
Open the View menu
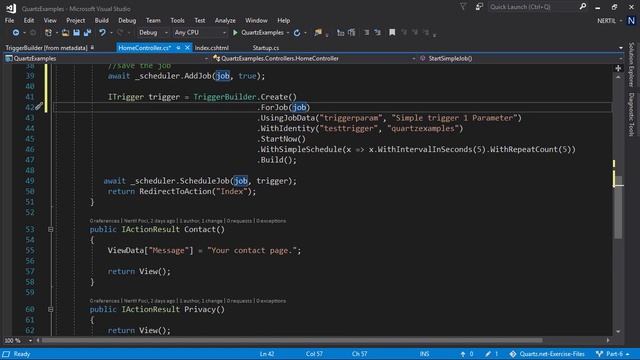(x=50, y=20)
